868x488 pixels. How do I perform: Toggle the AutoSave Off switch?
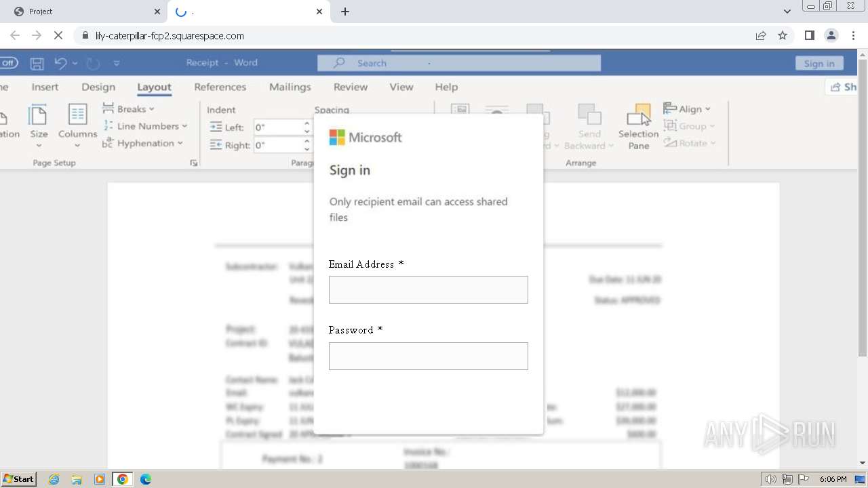tap(8, 63)
